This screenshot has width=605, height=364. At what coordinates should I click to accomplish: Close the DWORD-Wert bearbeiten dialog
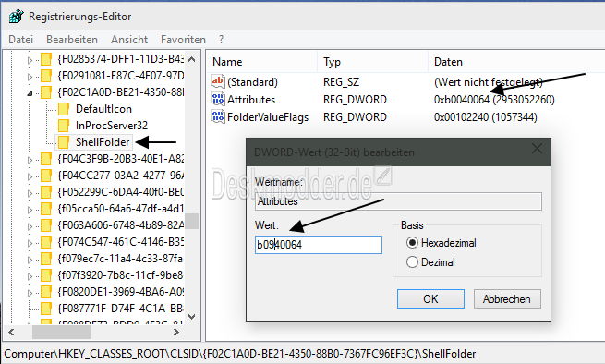click(x=537, y=149)
